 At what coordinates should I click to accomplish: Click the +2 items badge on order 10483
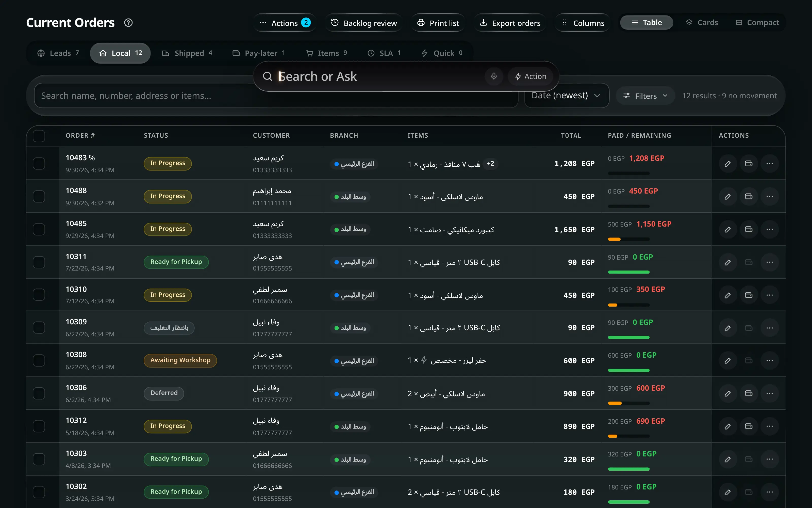click(490, 164)
